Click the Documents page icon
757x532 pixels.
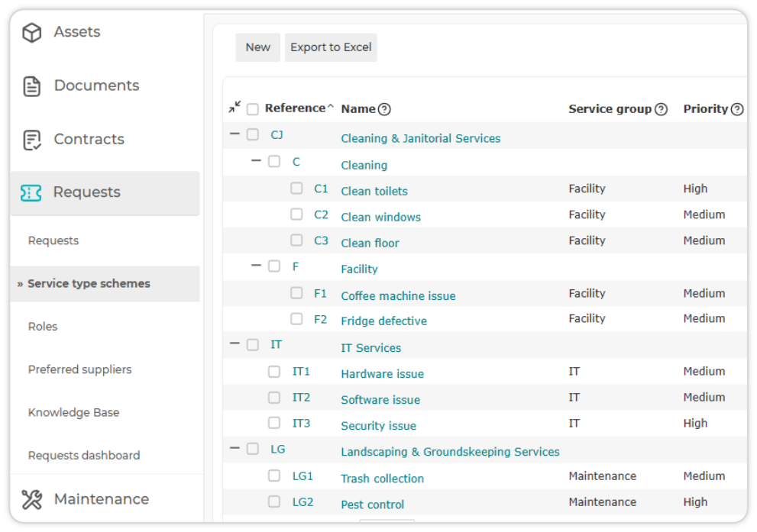(x=32, y=85)
